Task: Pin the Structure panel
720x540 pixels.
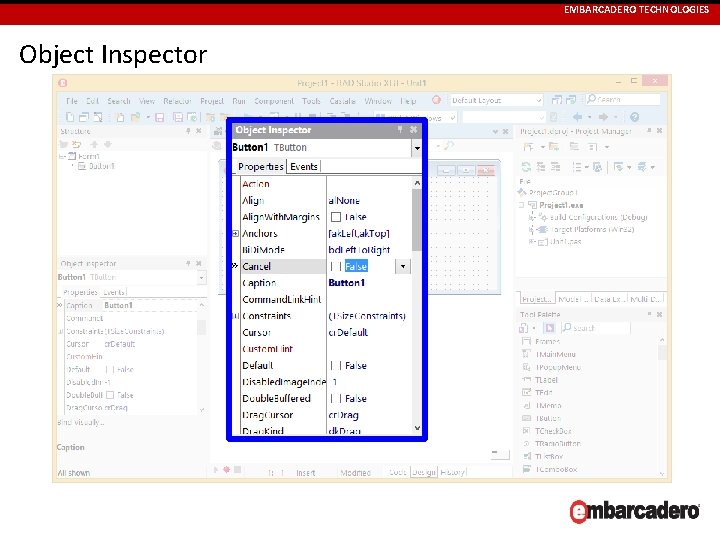Action: pos(188,131)
